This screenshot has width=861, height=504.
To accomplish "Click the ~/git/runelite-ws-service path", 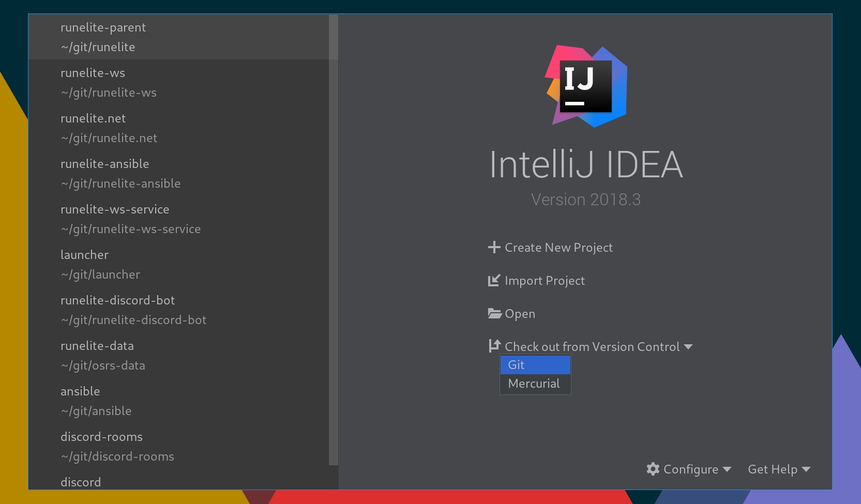I will click(130, 229).
